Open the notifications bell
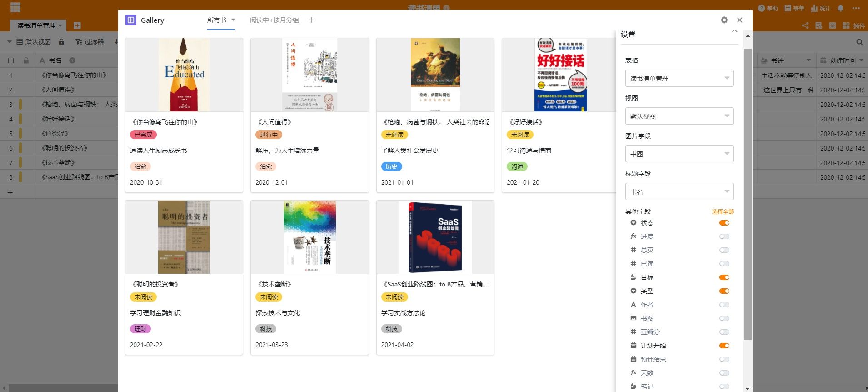868x392 pixels. pos(841,8)
